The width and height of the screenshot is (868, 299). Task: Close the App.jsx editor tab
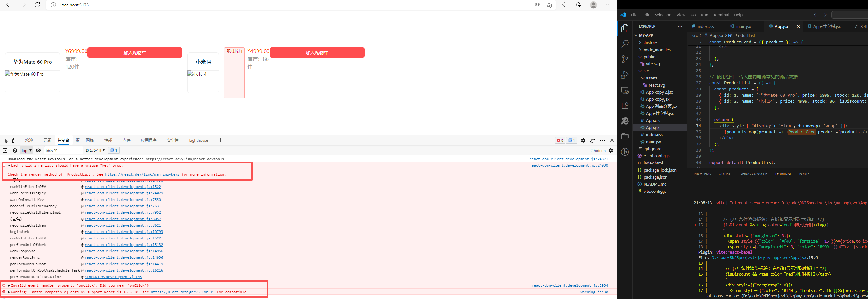pos(798,26)
